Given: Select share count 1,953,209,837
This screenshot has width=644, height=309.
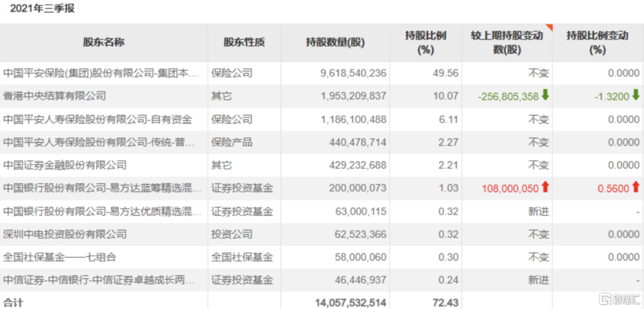Looking at the screenshot, I should click(353, 96).
